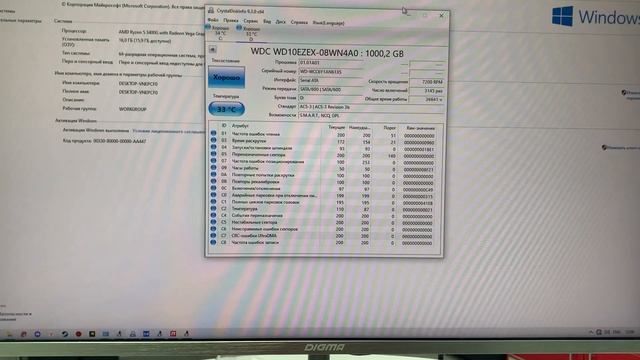The width and height of the screenshot is (640, 360).
Task: Open license terms link in System window
Action: pyautogui.click(x=168, y=131)
